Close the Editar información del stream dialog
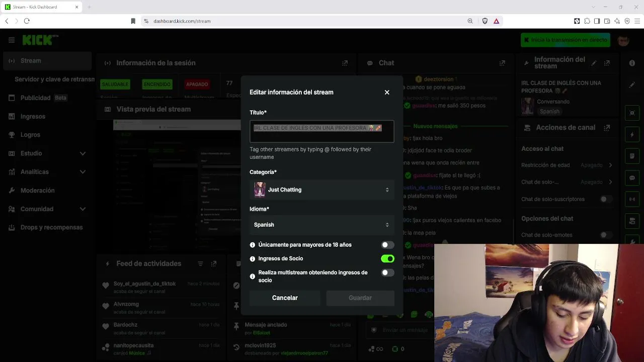The height and width of the screenshot is (362, 644). 387,93
